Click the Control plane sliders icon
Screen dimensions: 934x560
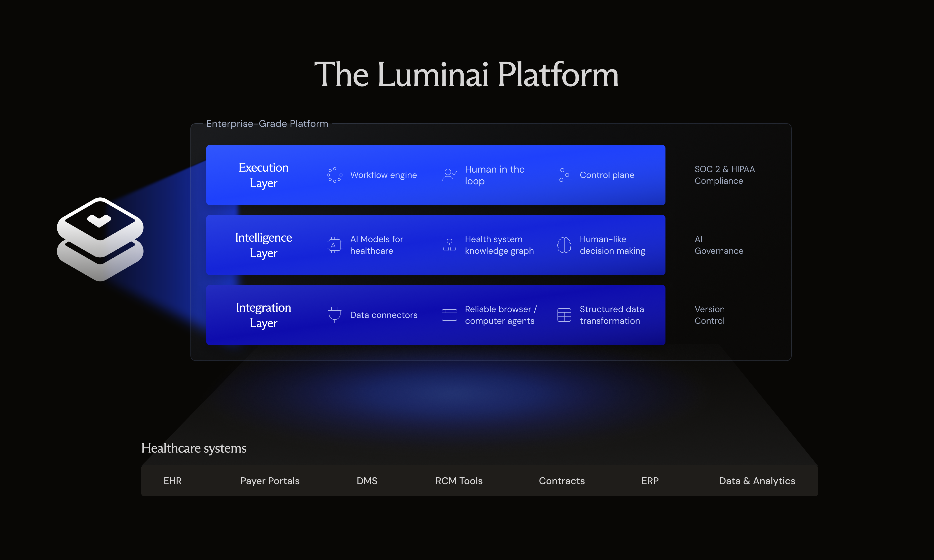click(x=564, y=175)
